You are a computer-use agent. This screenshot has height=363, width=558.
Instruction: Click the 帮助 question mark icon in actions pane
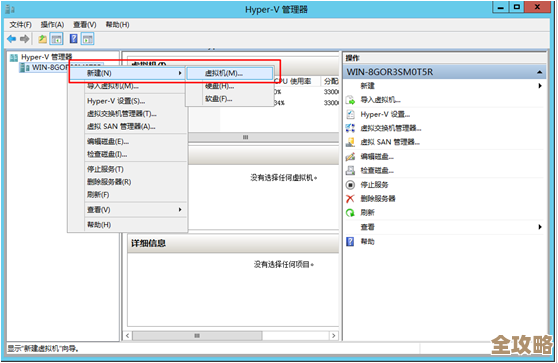coord(350,242)
